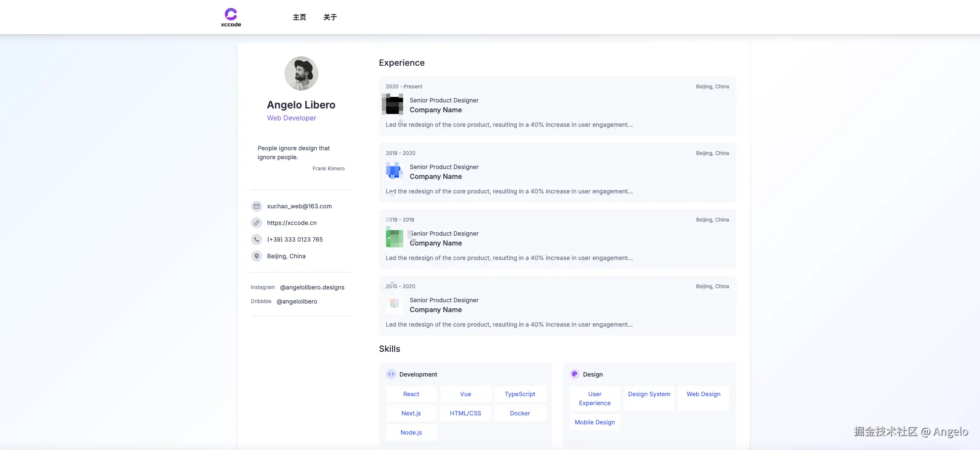The height and width of the screenshot is (450, 980).
Task: Click the company logo in the 2018 - 2019 card
Action: (394, 238)
